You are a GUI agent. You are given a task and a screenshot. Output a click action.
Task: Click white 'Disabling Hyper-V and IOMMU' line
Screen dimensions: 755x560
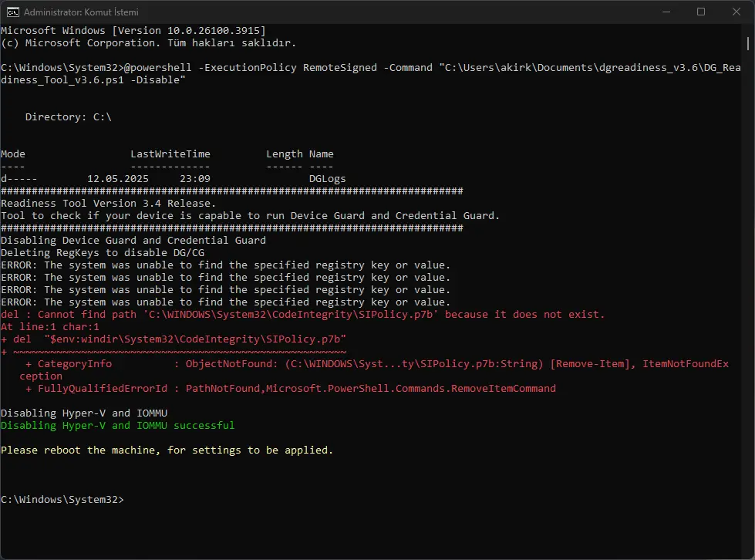84,413
